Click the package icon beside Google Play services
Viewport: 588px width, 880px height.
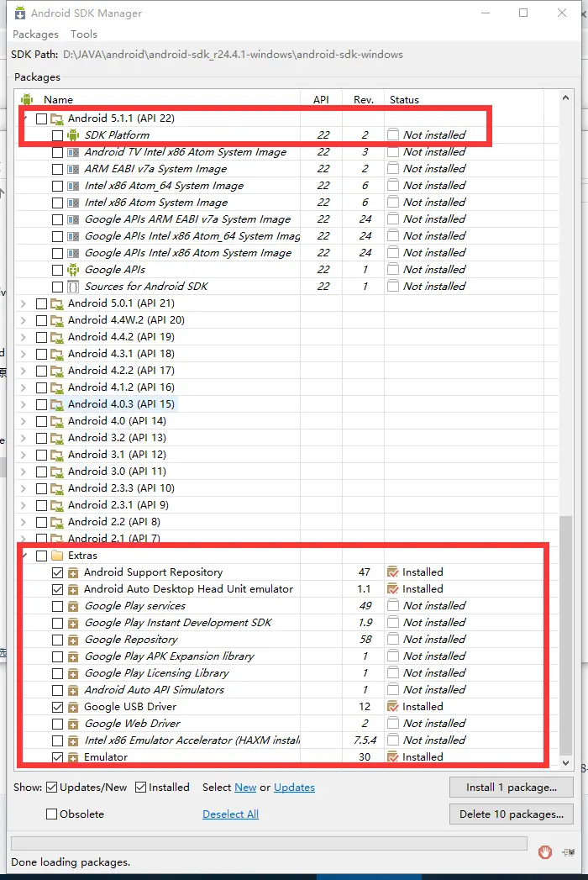click(73, 606)
